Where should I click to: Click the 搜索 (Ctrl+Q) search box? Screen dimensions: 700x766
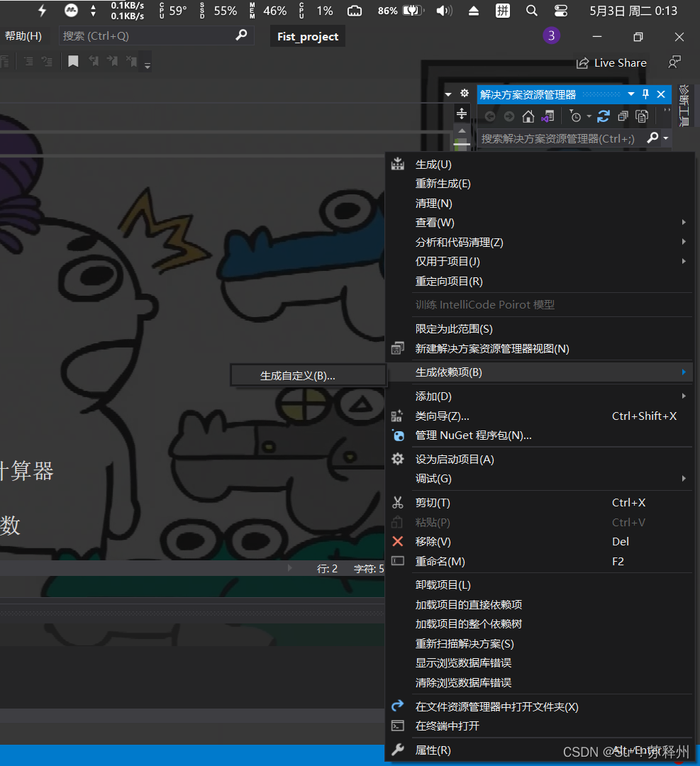click(156, 35)
